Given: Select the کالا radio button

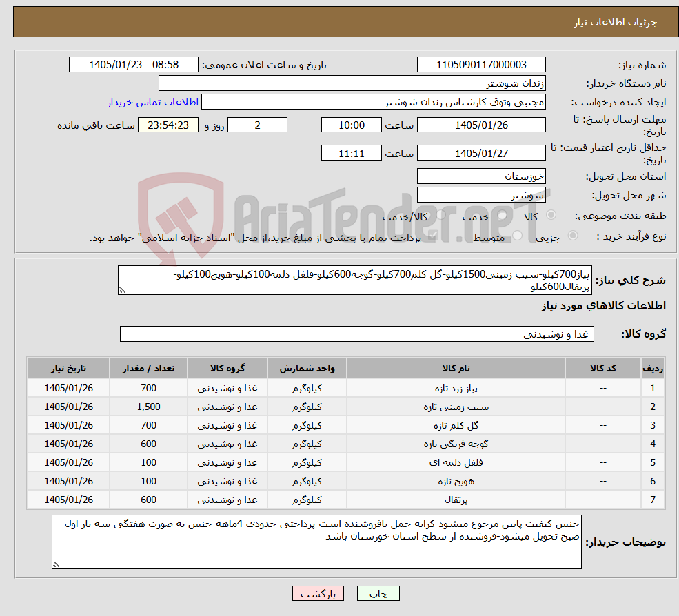Looking at the screenshot, I should (551, 215).
